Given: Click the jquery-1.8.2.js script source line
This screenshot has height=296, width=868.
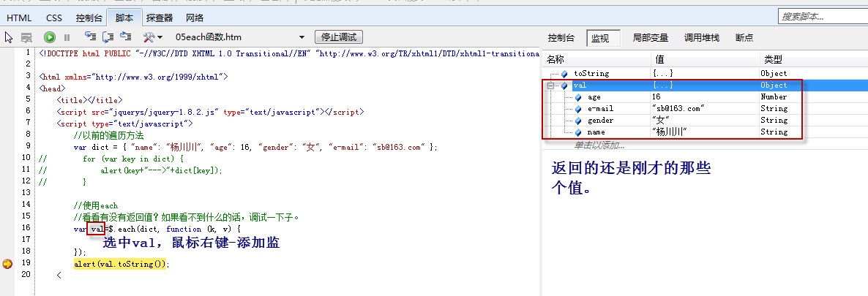Looking at the screenshot, I should pyautogui.click(x=210, y=112).
